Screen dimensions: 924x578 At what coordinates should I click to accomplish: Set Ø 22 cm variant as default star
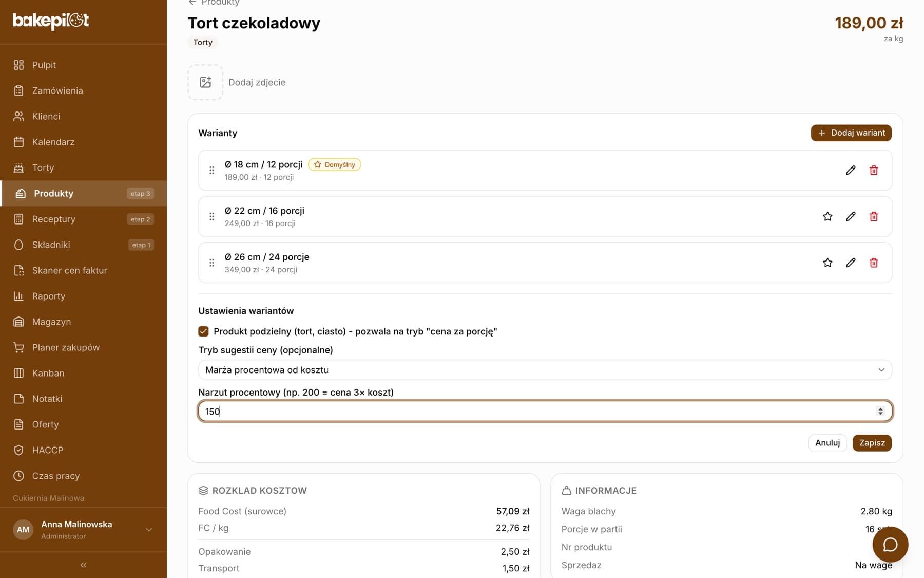[827, 216]
